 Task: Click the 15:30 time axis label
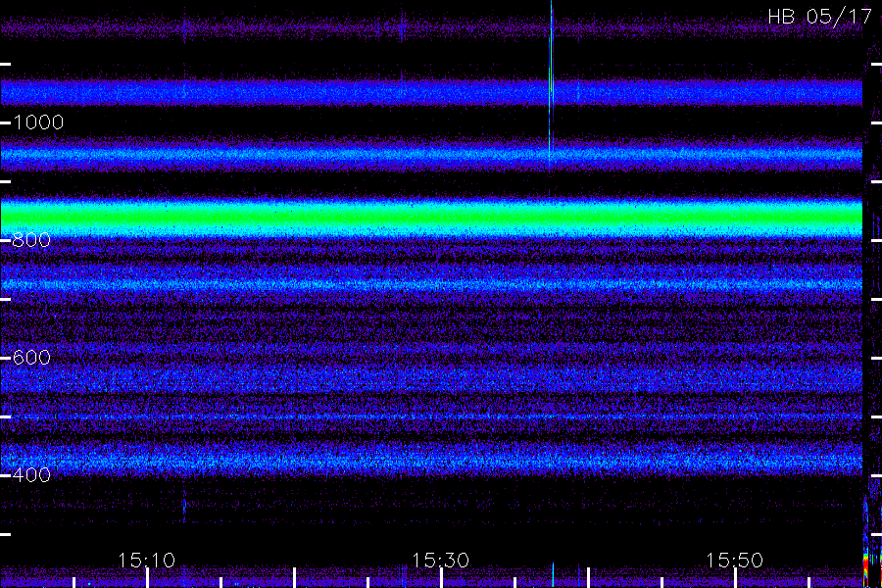coord(440,560)
